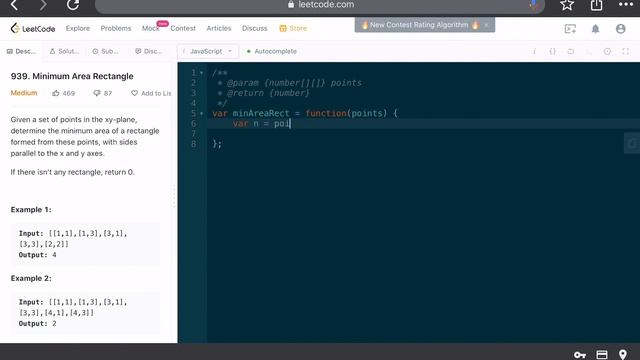Switch to the Submissions tab

(105, 51)
